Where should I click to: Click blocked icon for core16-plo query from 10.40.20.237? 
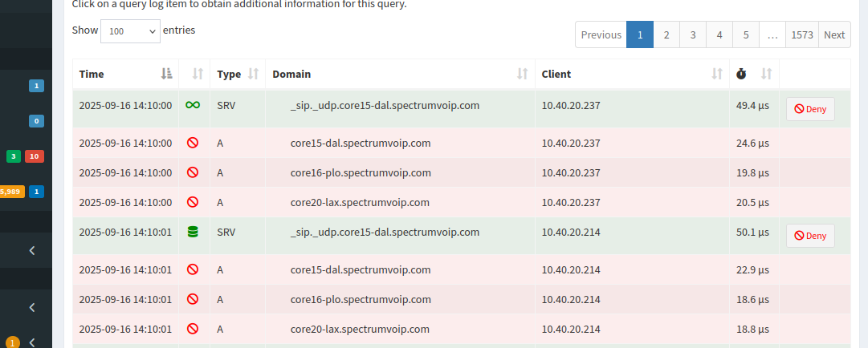click(193, 172)
